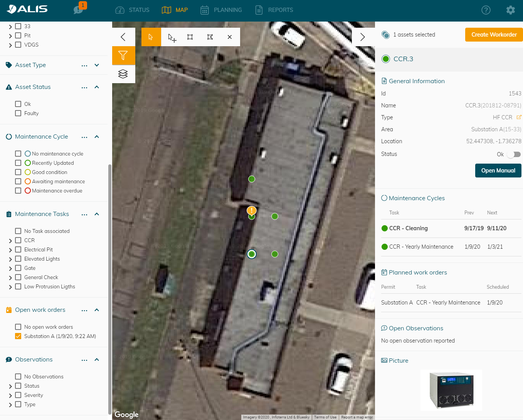This screenshot has width=523, height=420.
Task: Collapse the Maintenance Cycle section
Action: tap(97, 137)
